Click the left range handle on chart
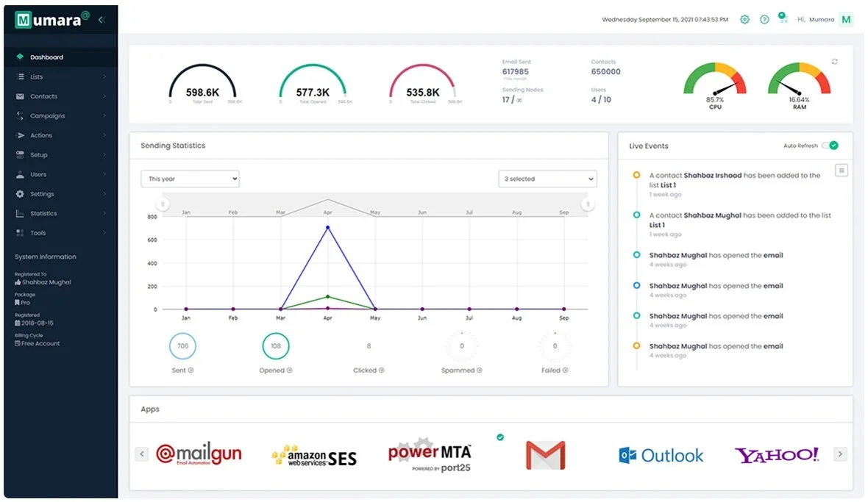Screen dimensions: 868x502 pos(162,204)
